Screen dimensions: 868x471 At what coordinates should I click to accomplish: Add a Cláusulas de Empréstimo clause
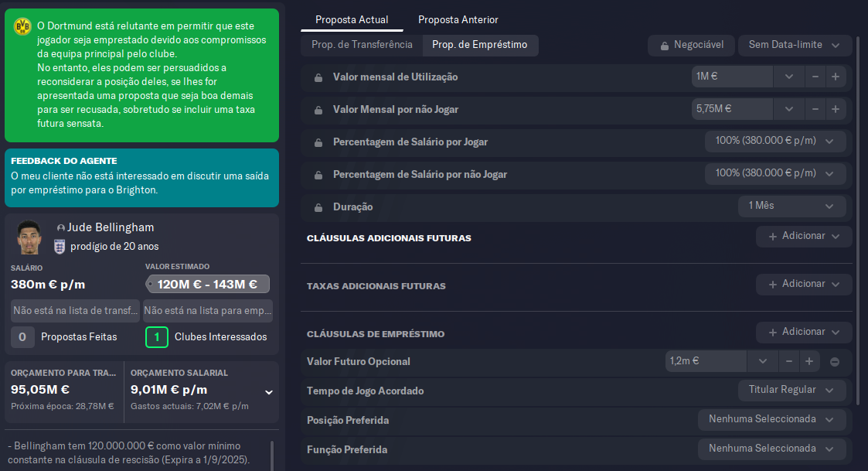coord(804,332)
